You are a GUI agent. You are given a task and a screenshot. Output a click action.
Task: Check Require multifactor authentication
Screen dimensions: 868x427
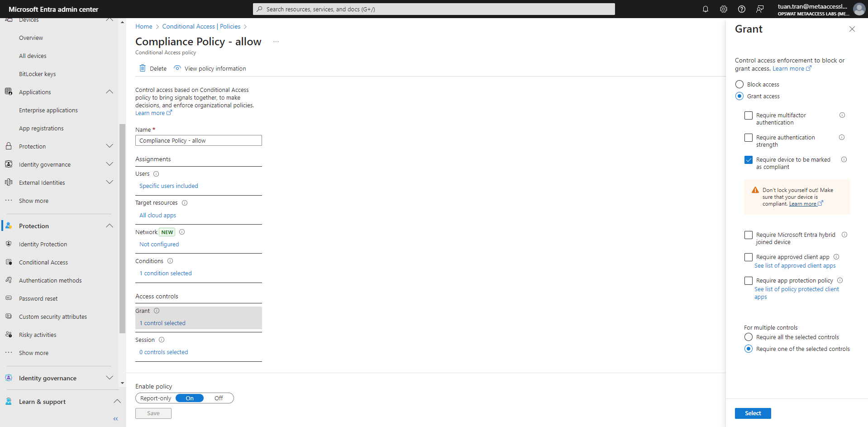749,115
